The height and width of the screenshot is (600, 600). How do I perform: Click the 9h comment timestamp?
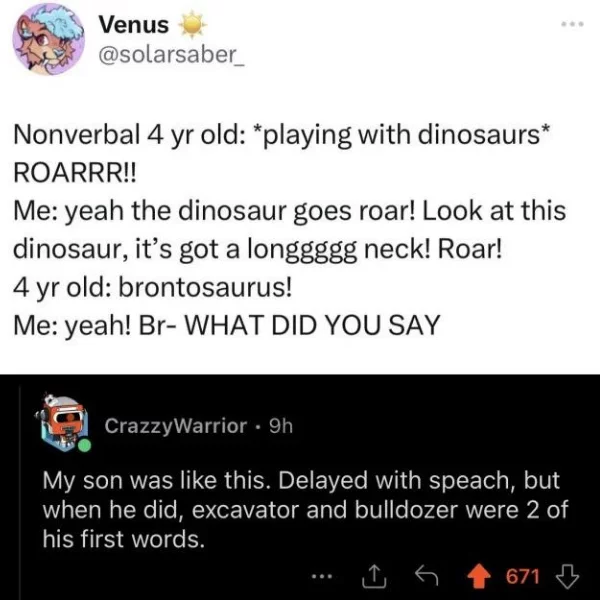pyautogui.click(x=281, y=426)
